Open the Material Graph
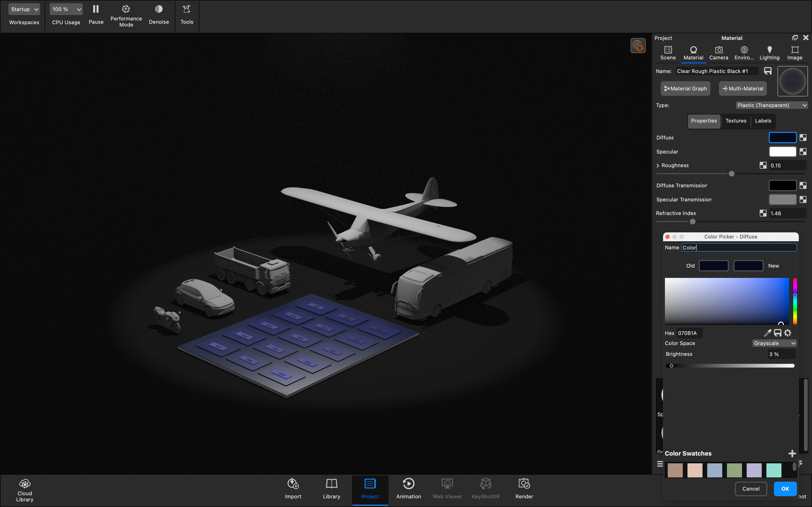Image resolution: width=812 pixels, height=507 pixels. pos(685,89)
